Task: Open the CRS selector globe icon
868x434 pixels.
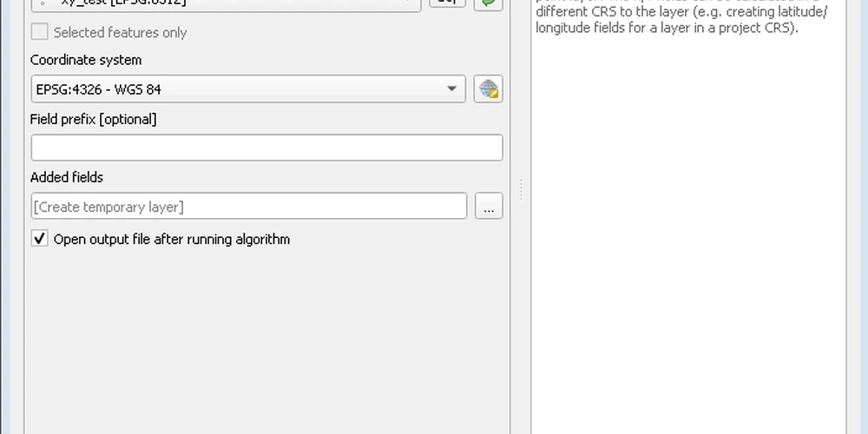Action: coord(489,89)
